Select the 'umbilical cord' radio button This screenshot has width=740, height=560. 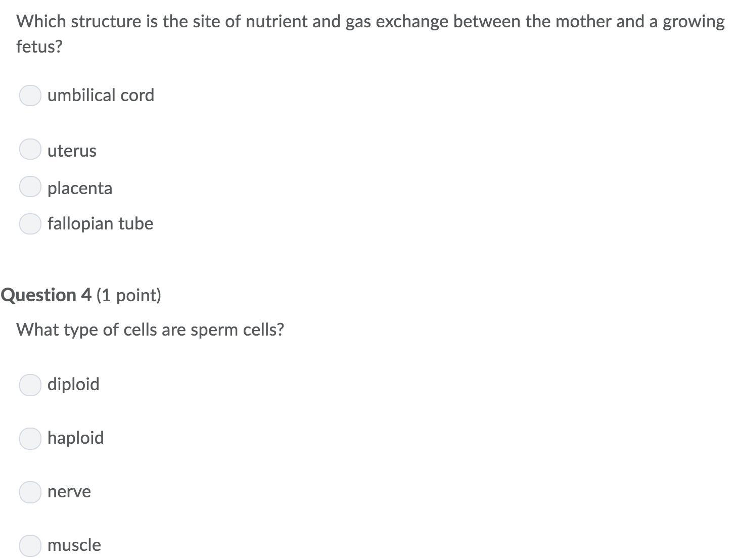coord(30,96)
